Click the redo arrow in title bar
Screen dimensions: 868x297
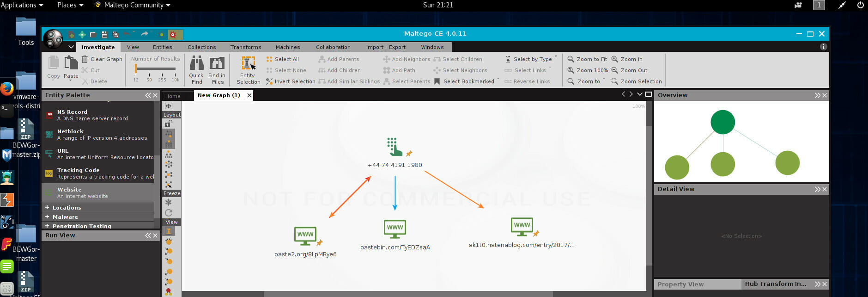(x=145, y=34)
